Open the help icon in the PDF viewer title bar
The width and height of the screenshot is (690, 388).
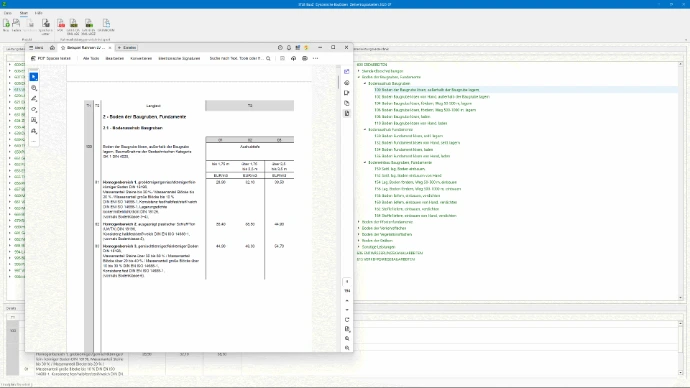point(280,48)
